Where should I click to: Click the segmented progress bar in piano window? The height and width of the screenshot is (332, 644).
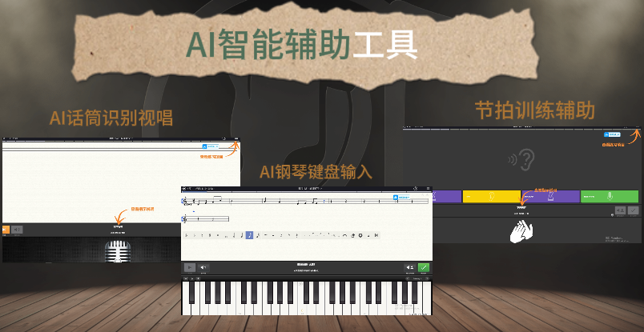[307, 192]
